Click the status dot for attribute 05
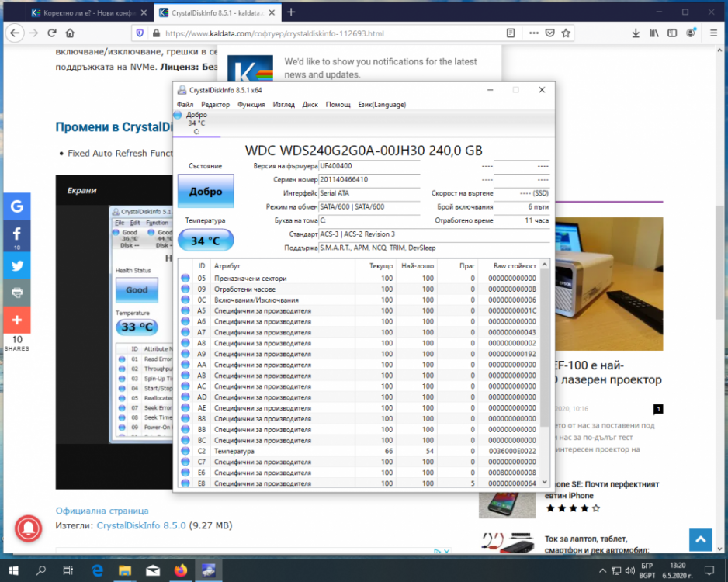 point(185,278)
